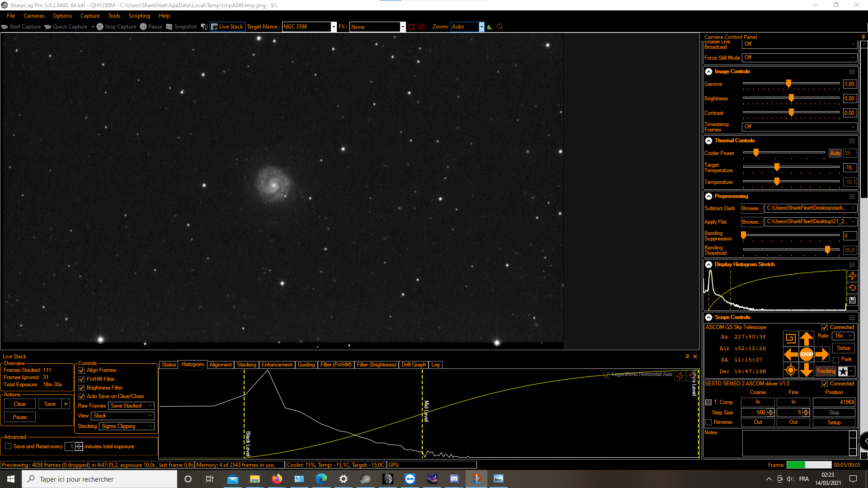Click the scope center target icon
Image resolution: width=868 pixels, height=488 pixels.
click(x=790, y=371)
